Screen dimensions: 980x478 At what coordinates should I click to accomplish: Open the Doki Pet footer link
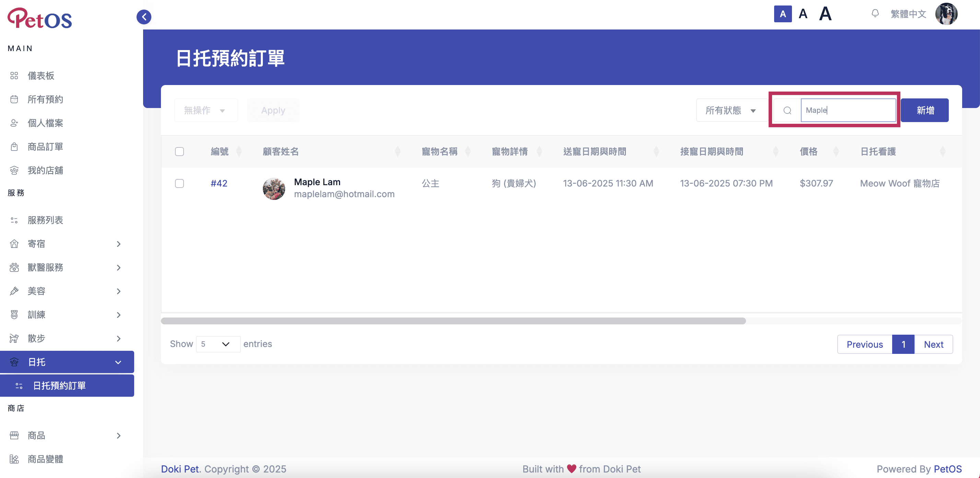pos(180,469)
